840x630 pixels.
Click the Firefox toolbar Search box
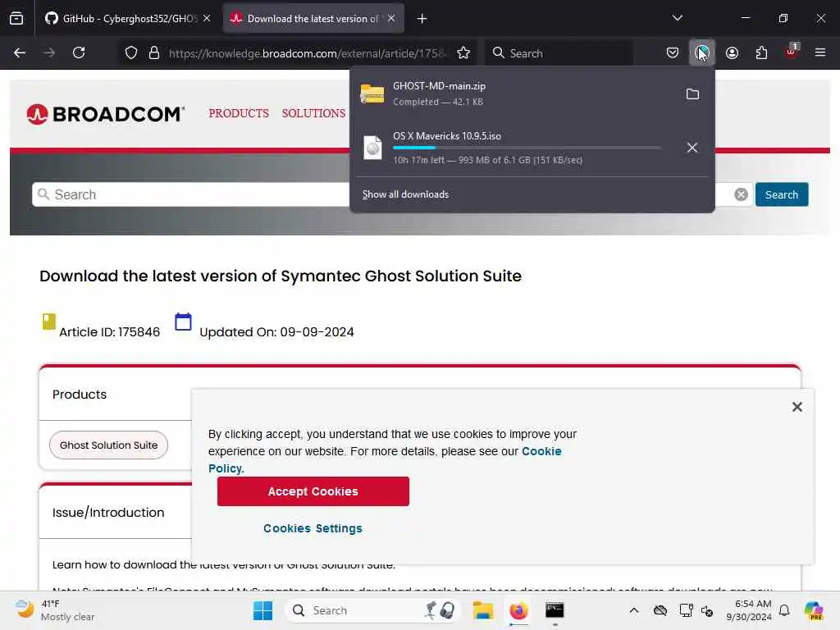tap(559, 53)
